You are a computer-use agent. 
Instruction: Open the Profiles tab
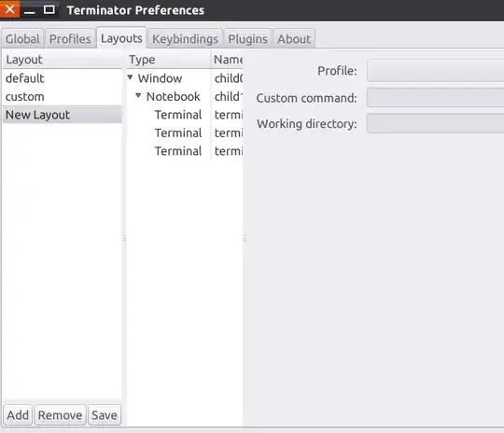point(70,39)
